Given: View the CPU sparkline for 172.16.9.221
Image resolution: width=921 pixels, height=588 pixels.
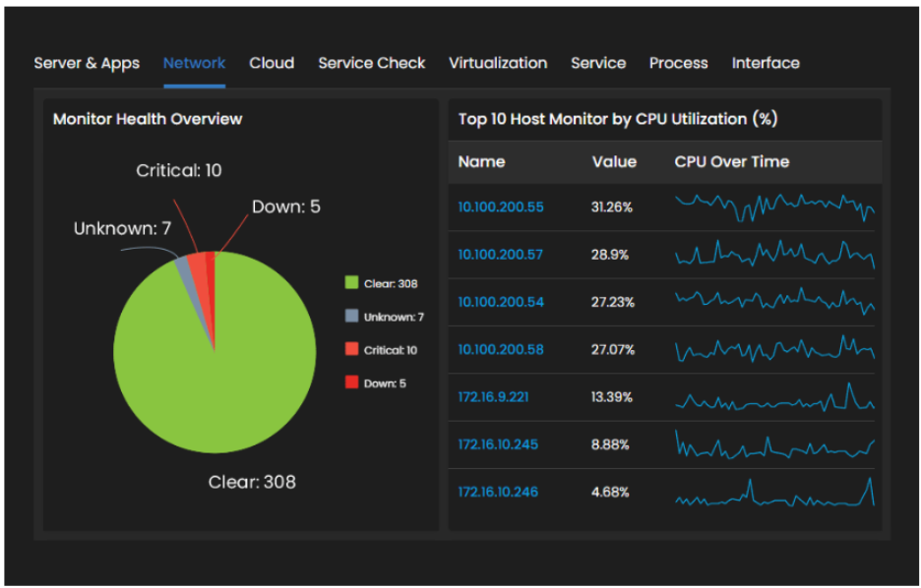Looking at the screenshot, I should [774, 397].
